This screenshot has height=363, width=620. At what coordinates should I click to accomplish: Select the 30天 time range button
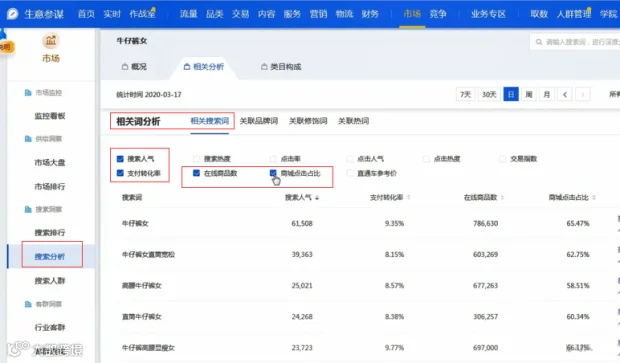[489, 95]
